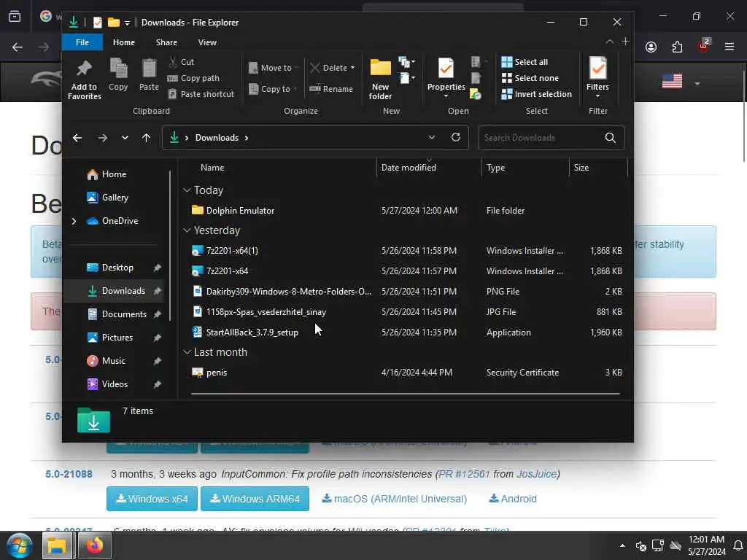Click Firefox icon on the taskbar
Viewport: 747px width, 560px height.
click(94, 545)
